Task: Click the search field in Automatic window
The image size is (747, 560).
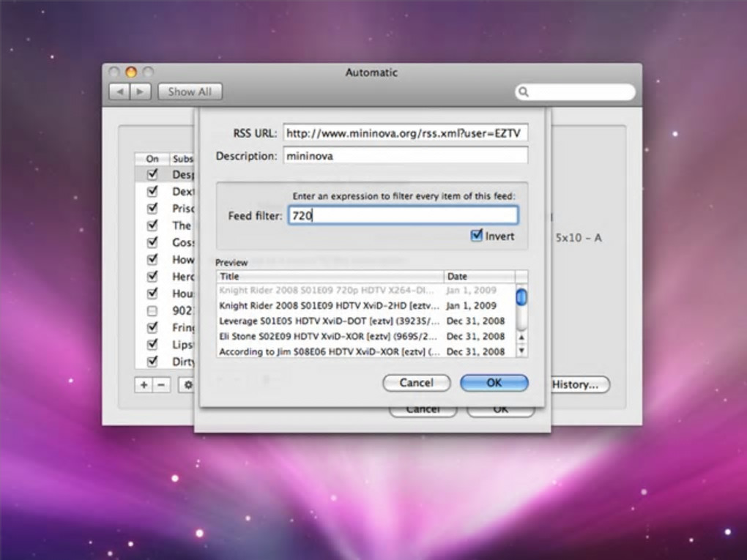Action: [x=575, y=92]
